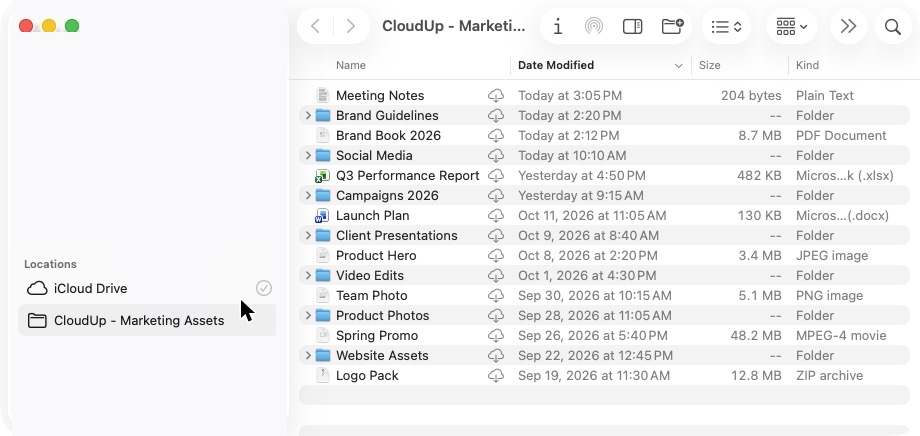
Task: Select the Meeting Notes text file icon
Action: click(323, 95)
